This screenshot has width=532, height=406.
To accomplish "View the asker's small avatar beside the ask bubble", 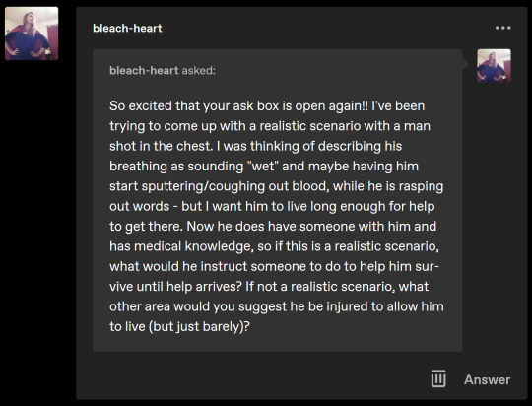I will pos(494,66).
